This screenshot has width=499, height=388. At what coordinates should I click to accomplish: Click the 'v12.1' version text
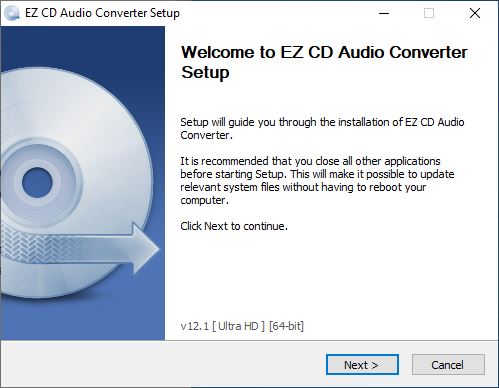click(195, 326)
